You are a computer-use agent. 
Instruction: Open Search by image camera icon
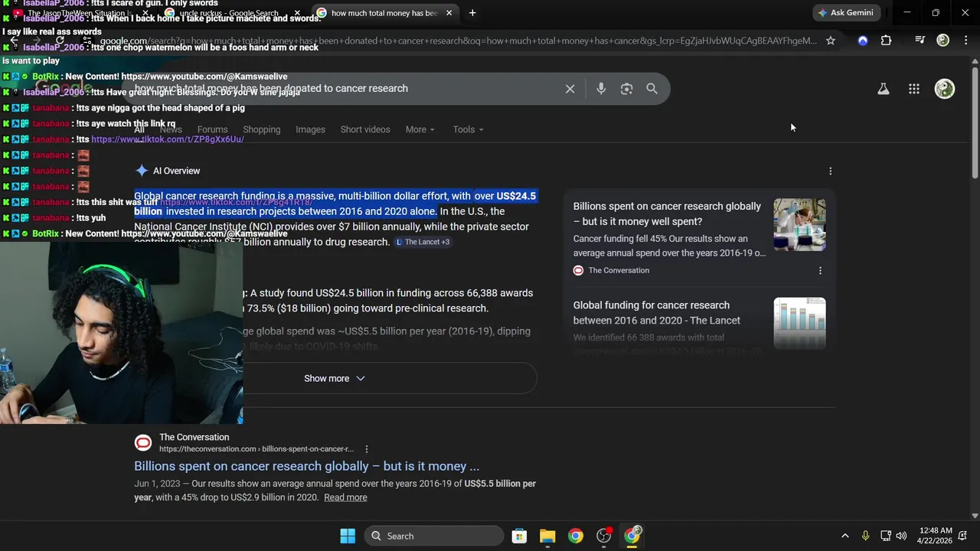pyautogui.click(x=626, y=89)
